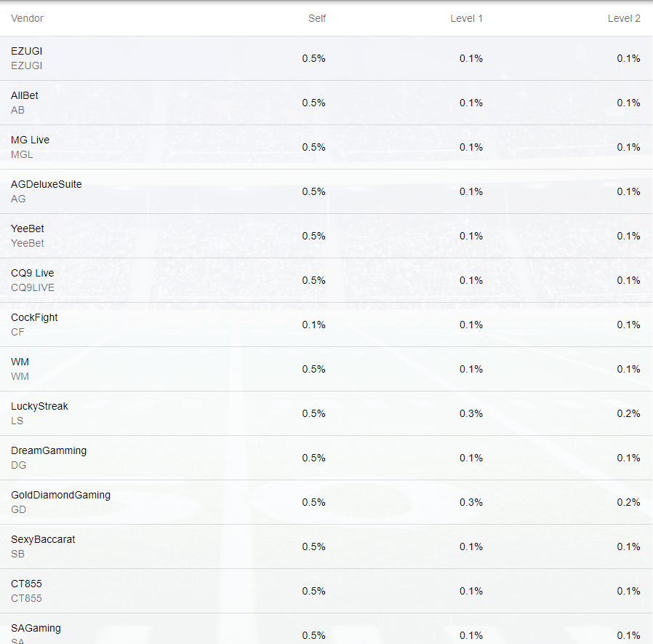653x644 pixels.
Task: Click the CQ9 Live vendor name
Action: coord(33,273)
